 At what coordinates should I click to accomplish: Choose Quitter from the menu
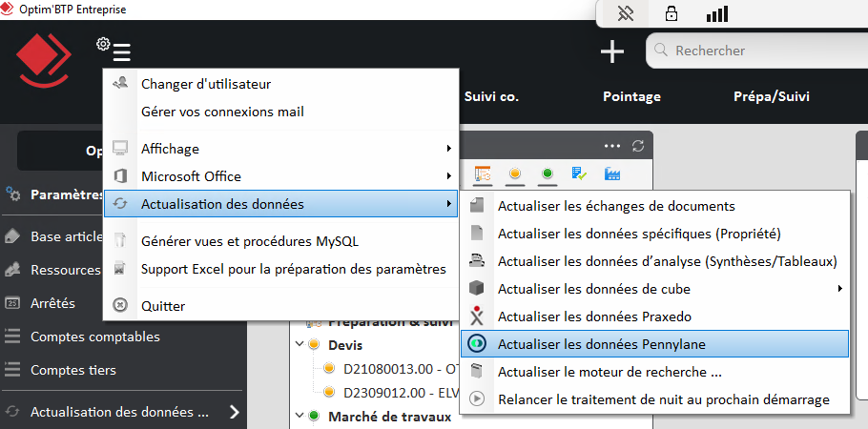(281, 306)
